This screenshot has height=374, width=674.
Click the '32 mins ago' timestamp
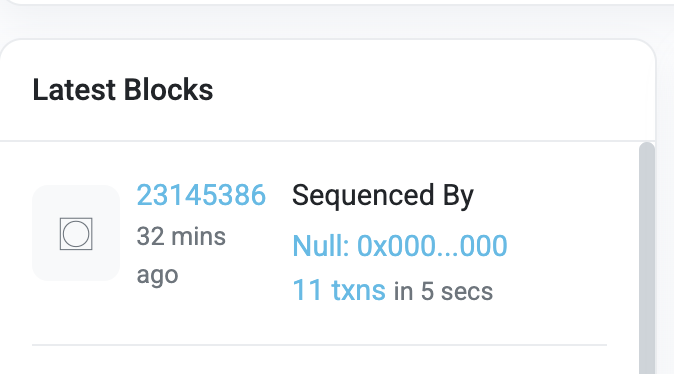[181, 255]
